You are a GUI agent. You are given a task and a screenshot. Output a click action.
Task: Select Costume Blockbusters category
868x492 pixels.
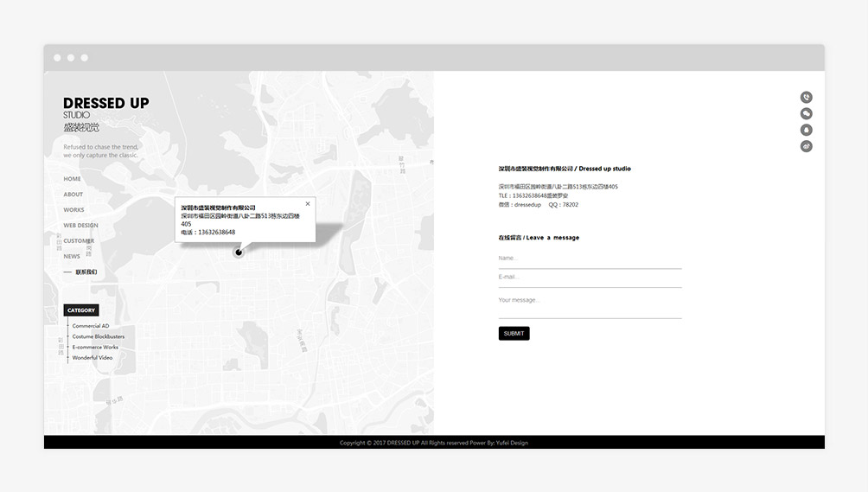(x=98, y=336)
